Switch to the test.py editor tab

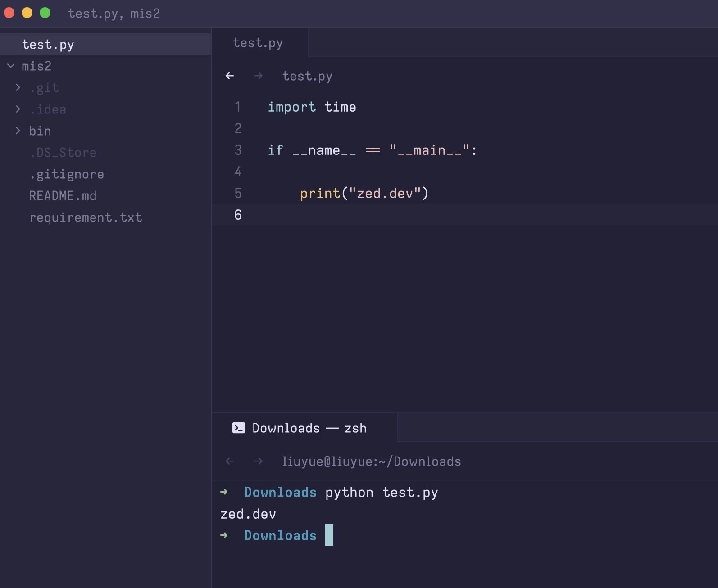pos(258,43)
